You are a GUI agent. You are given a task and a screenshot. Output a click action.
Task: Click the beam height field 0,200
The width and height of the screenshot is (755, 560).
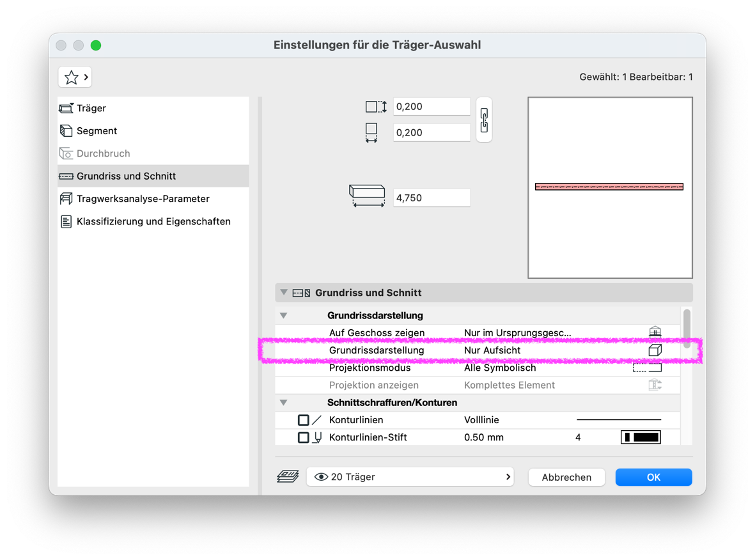(x=432, y=106)
